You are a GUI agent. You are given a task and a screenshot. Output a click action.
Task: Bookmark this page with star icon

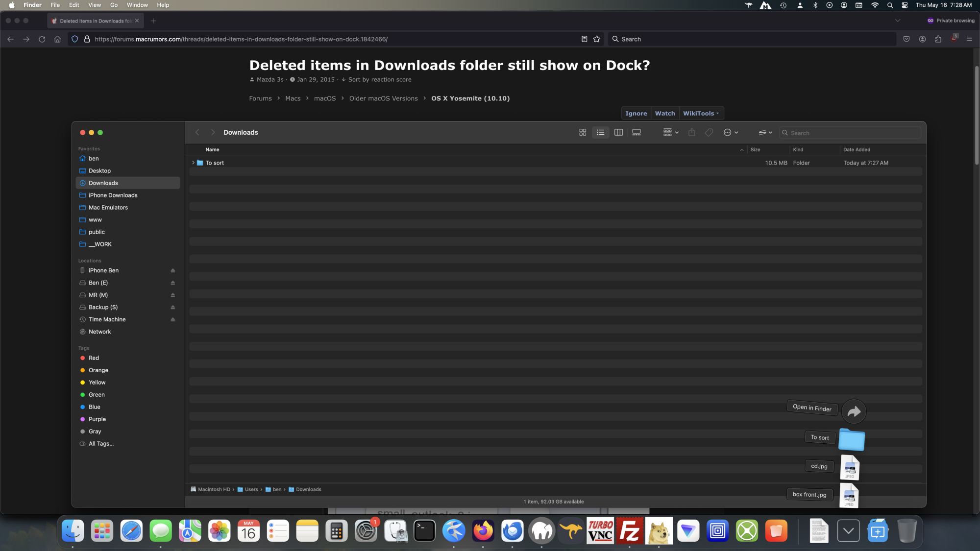pos(597,39)
